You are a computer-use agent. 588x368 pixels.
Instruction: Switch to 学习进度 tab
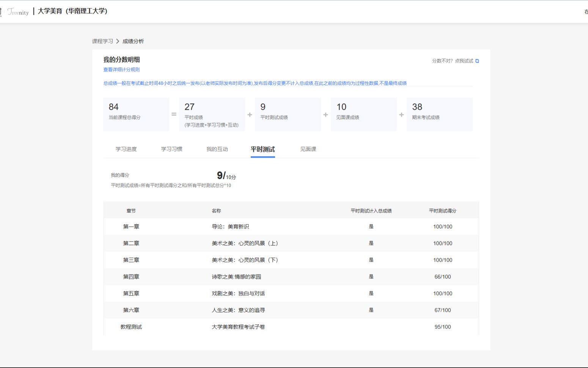point(126,149)
